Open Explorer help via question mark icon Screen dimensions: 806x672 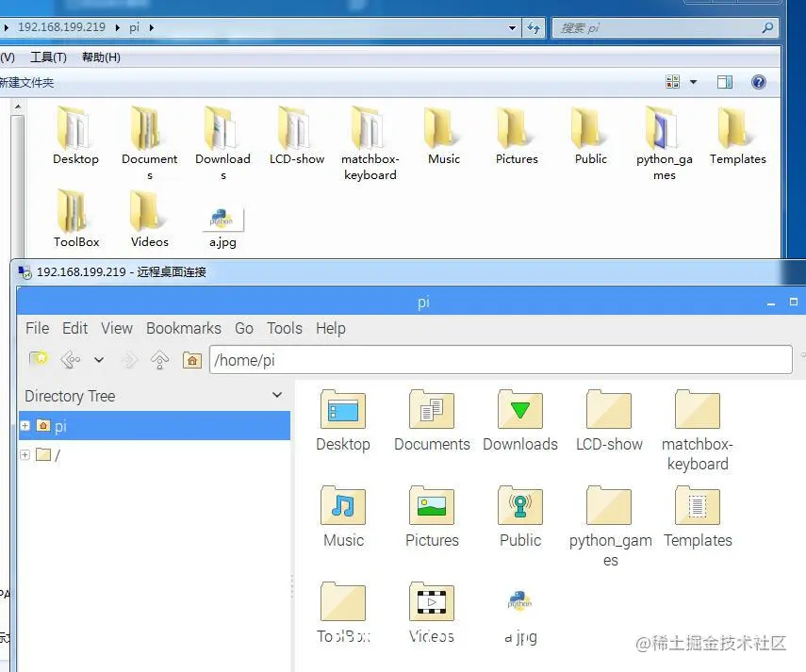pos(759,82)
